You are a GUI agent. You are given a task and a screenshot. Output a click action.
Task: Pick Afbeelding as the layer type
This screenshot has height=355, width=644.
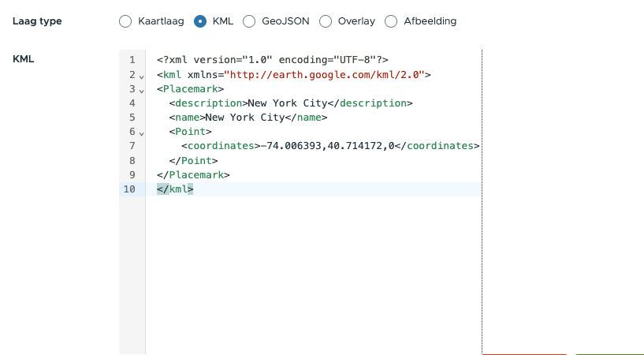coord(391,21)
